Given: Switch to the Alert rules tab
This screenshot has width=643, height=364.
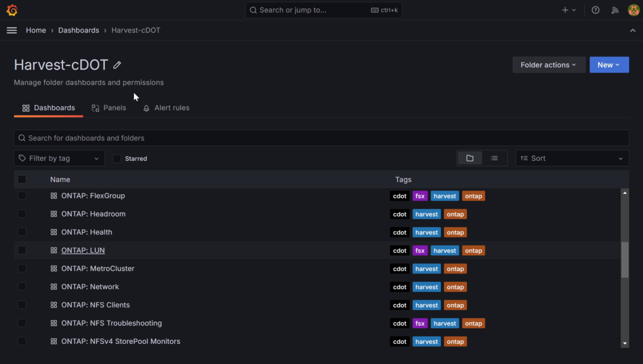Looking at the screenshot, I should pyautogui.click(x=166, y=108).
